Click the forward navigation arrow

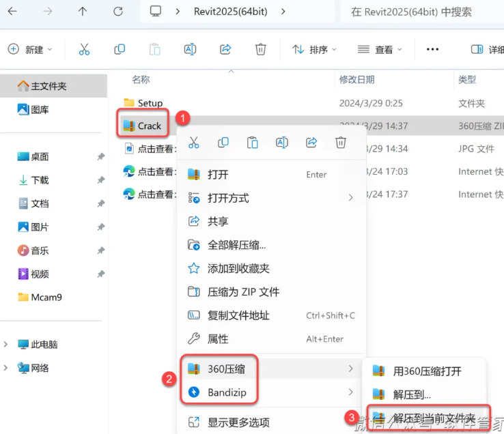(x=48, y=12)
